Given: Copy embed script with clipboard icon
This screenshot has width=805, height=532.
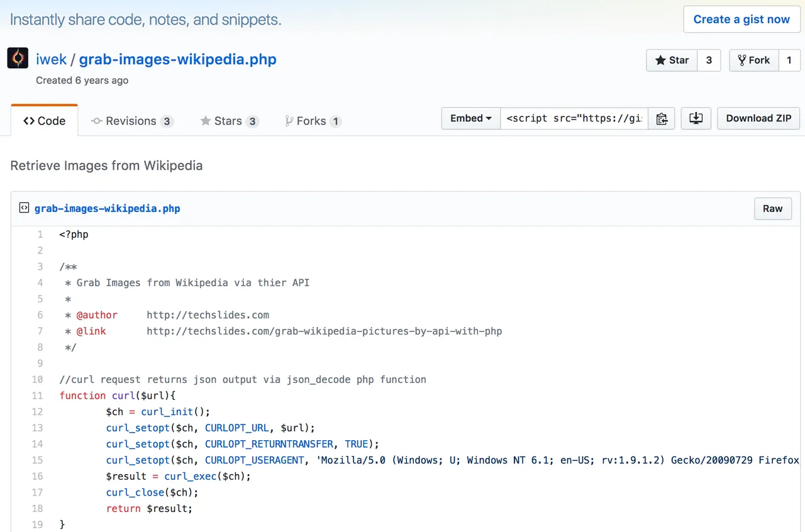Looking at the screenshot, I should (661, 118).
